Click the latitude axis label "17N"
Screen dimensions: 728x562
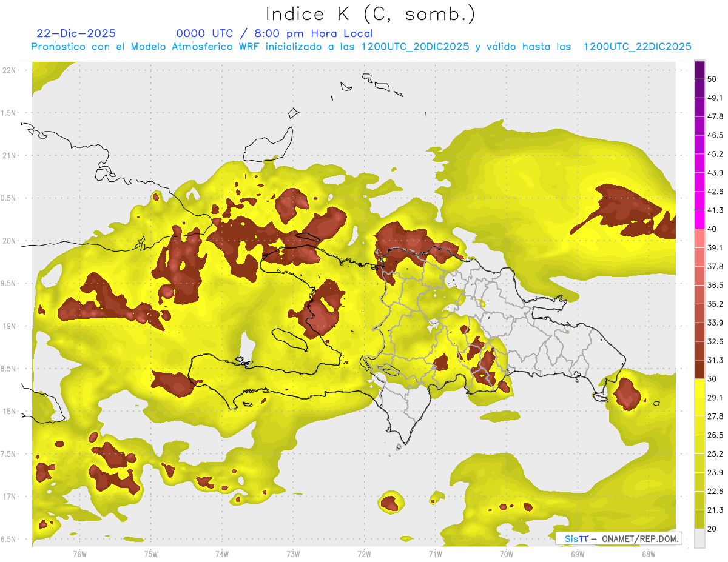(x=8, y=497)
